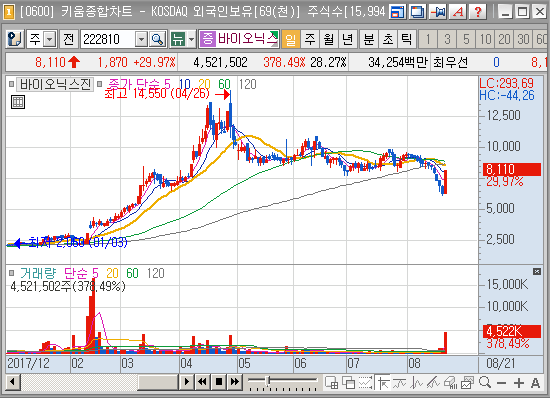The height and width of the screenshot is (398, 550).
Task: Click the overlapping windows icon in bottom toolbar
Action: pos(348,383)
